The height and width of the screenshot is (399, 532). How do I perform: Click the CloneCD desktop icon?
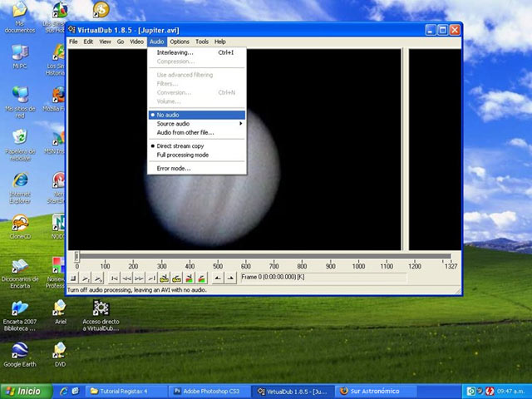[19, 223]
